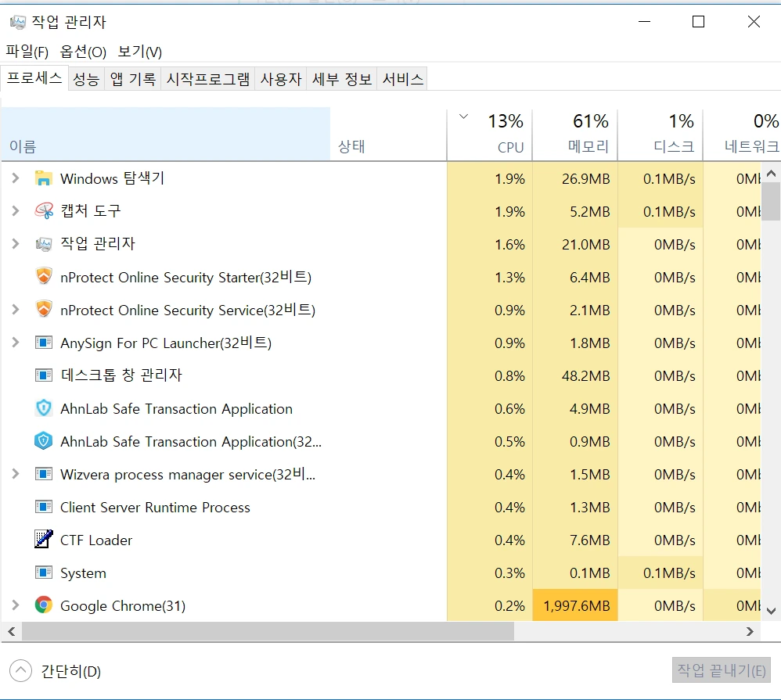This screenshot has height=700, width=781.
Task: Expand nProtect Online Security Service group
Action: coord(16,310)
